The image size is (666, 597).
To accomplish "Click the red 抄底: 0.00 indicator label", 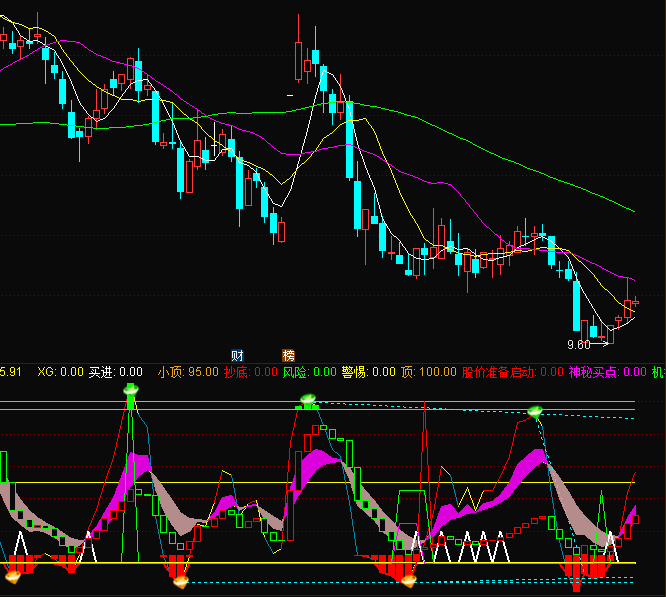I will [251, 372].
